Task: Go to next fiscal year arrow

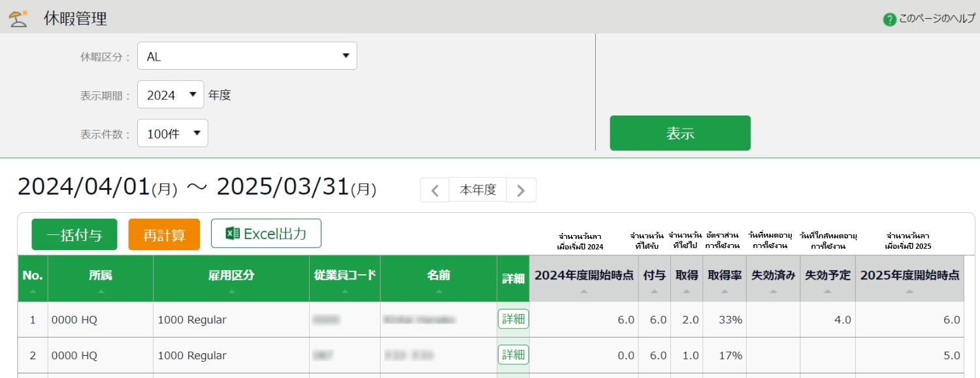Action: [x=521, y=190]
